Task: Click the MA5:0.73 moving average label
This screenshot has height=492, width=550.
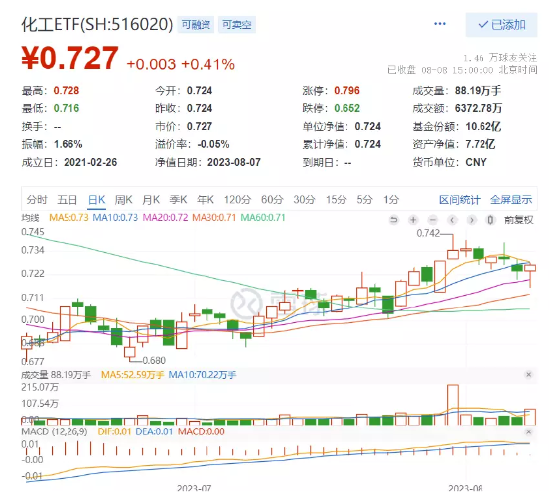Action: click(x=69, y=218)
